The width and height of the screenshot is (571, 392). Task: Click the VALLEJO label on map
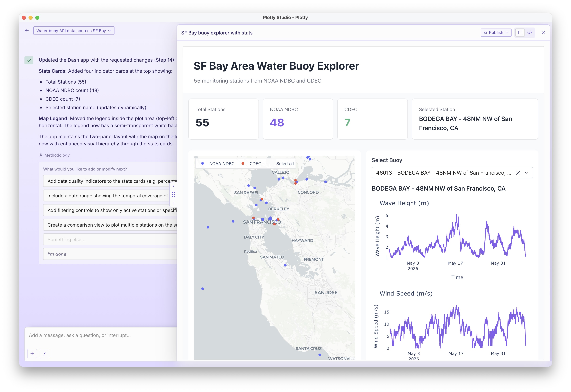[x=280, y=173]
